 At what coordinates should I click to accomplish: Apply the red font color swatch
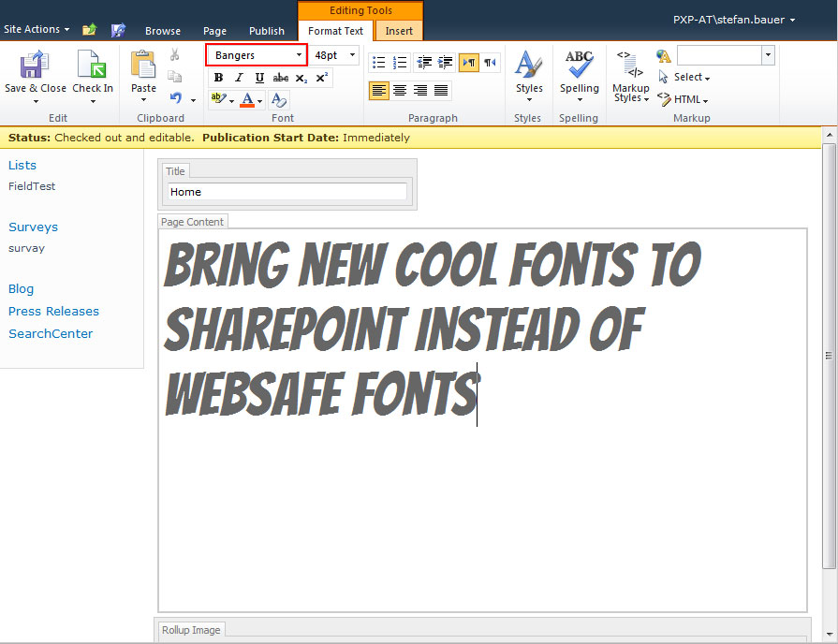tap(247, 99)
